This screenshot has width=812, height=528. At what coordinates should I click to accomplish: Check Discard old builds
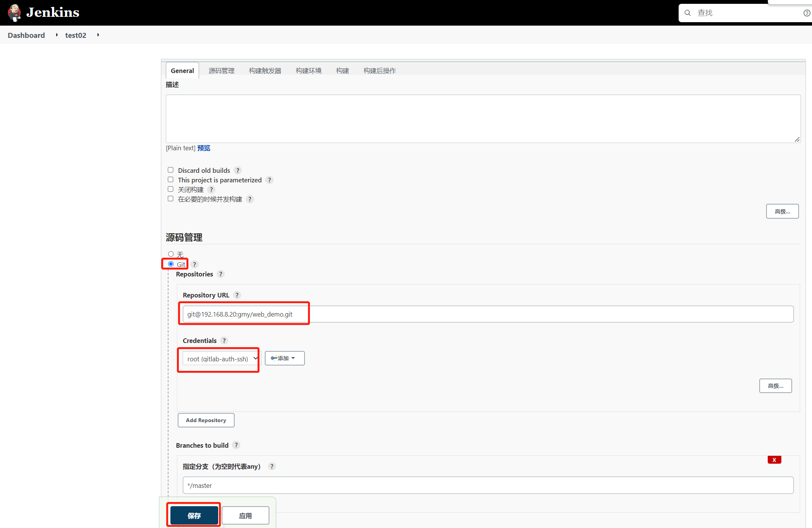170,170
